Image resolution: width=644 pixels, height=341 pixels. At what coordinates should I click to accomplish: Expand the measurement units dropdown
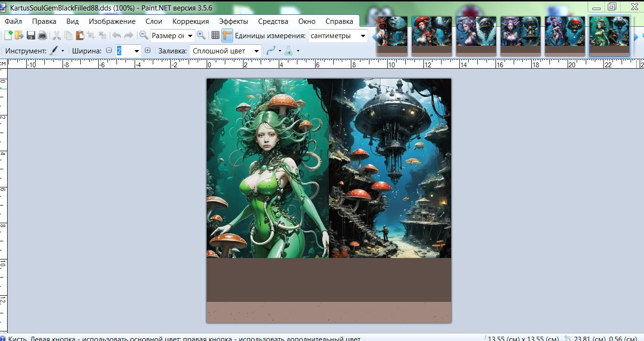[363, 36]
